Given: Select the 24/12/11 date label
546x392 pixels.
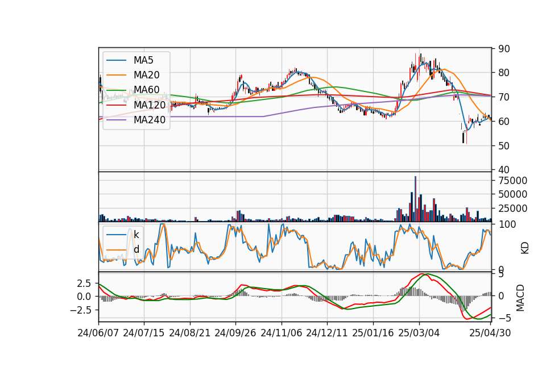Looking at the screenshot, I should [327, 333].
